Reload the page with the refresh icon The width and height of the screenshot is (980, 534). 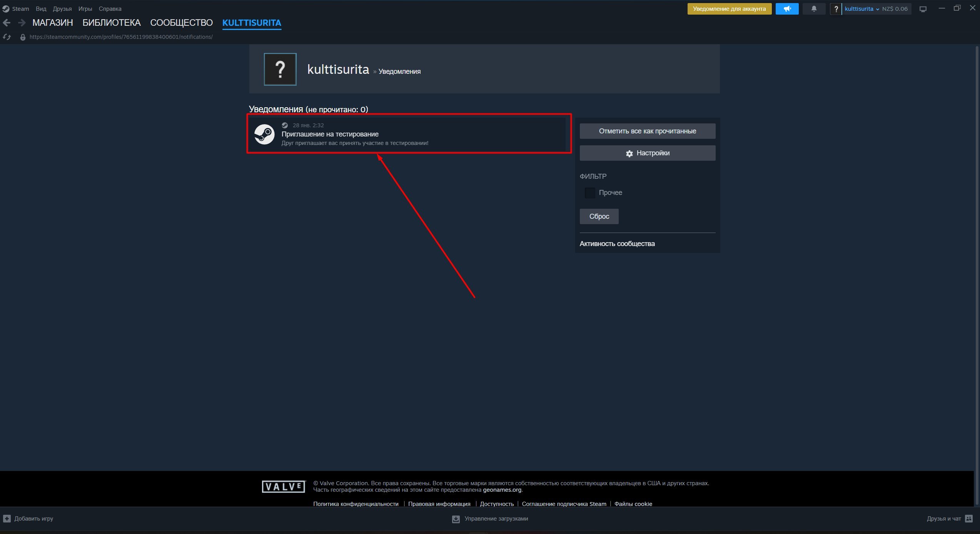(x=7, y=37)
